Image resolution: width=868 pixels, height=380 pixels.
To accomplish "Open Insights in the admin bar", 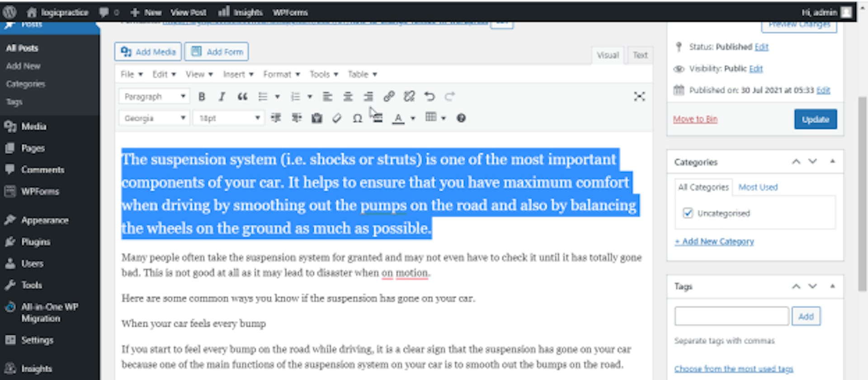I will coord(241,12).
